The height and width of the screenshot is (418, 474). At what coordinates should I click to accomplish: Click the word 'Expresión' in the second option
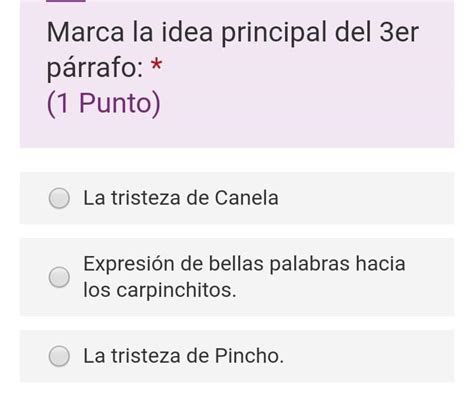coord(129,264)
